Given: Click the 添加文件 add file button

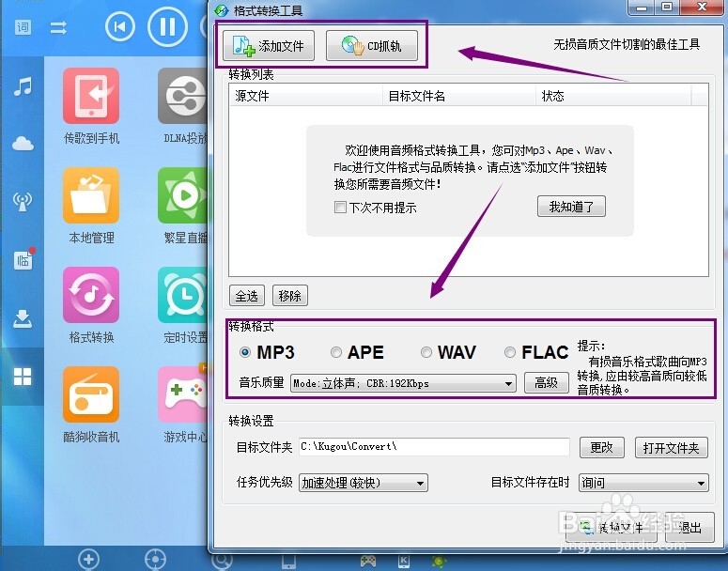Looking at the screenshot, I should click(269, 45).
